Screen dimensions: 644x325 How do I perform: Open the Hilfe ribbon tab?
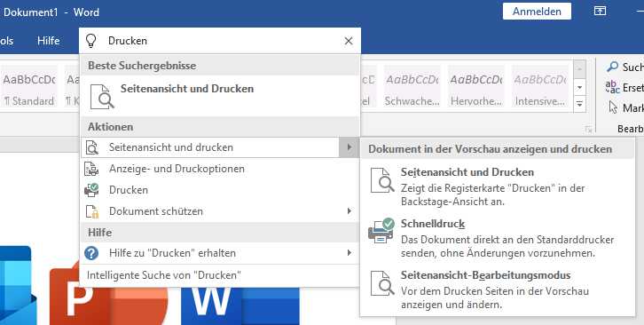pyautogui.click(x=49, y=41)
